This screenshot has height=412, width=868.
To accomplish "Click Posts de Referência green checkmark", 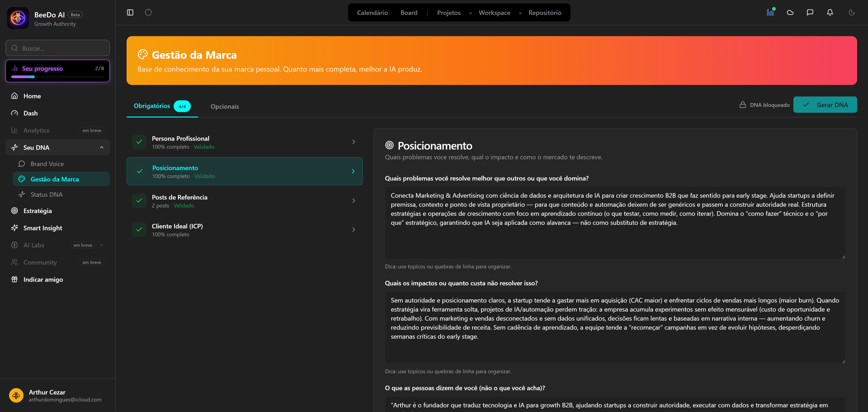I will (x=139, y=201).
